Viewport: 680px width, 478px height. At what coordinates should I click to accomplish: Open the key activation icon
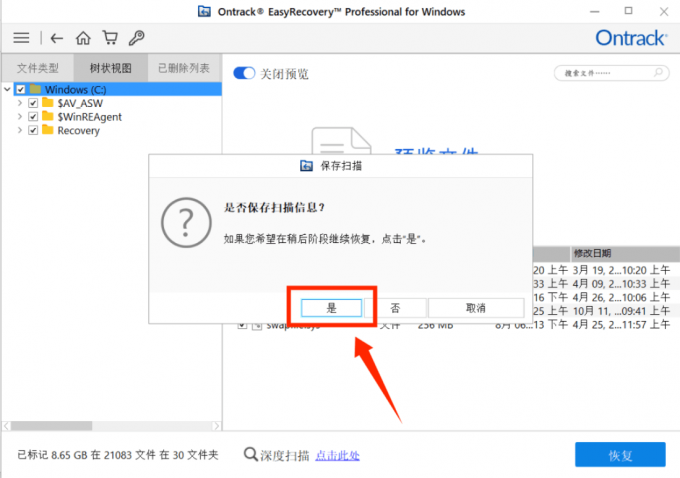click(137, 38)
